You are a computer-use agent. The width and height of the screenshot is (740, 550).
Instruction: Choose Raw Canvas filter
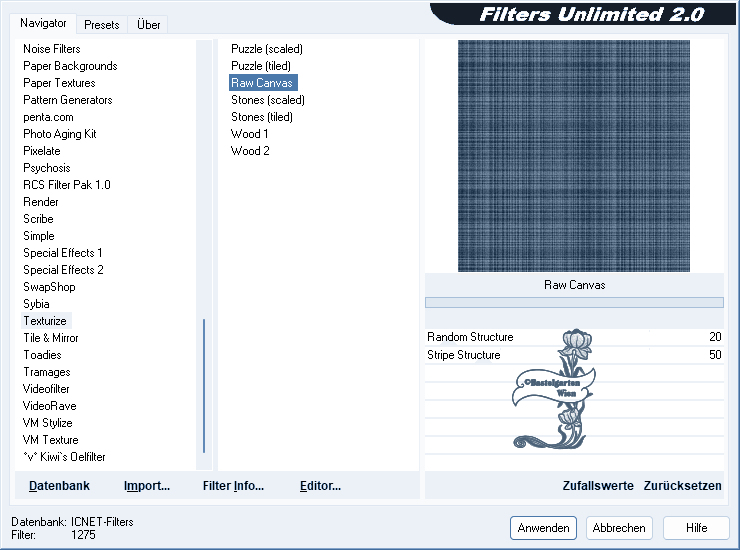pyautogui.click(x=263, y=83)
